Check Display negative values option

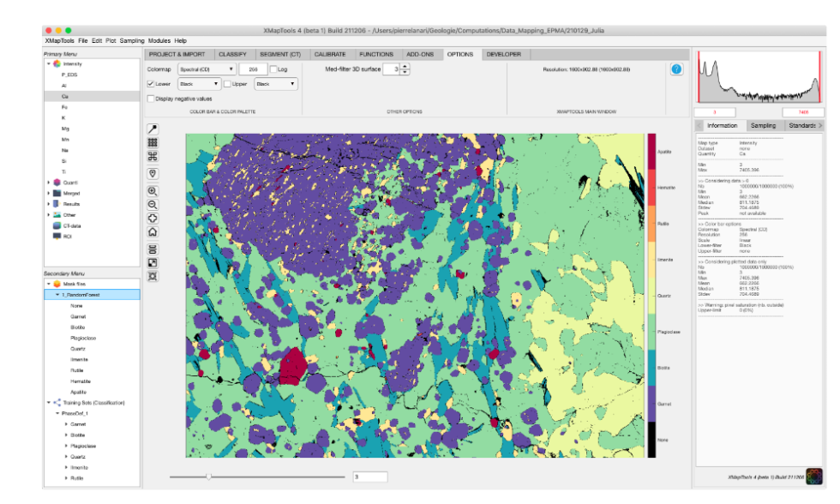pyautogui.click(x=151, y=99)
